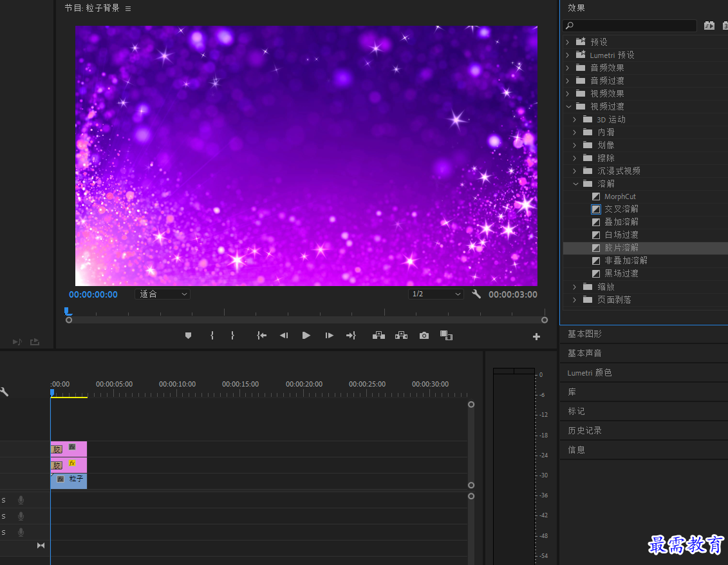Click the Lift button
The image size is (728, 565).
378,336
